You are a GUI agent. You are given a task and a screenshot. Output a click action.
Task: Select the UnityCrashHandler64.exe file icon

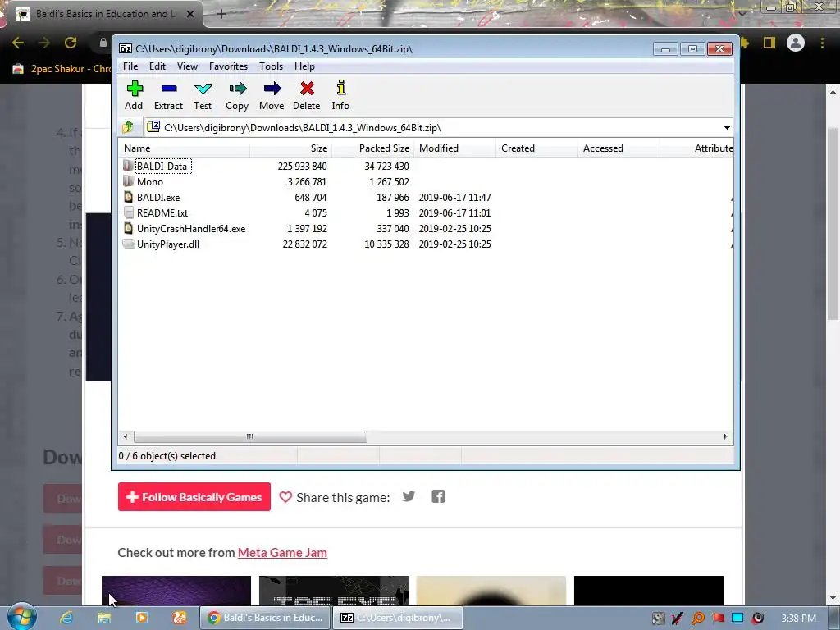[128, 228]
